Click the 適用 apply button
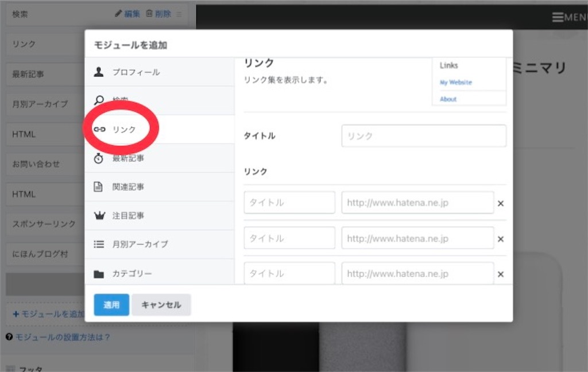Screen dimensions: 588x372 pyautogui.click(x=111, y=304)
